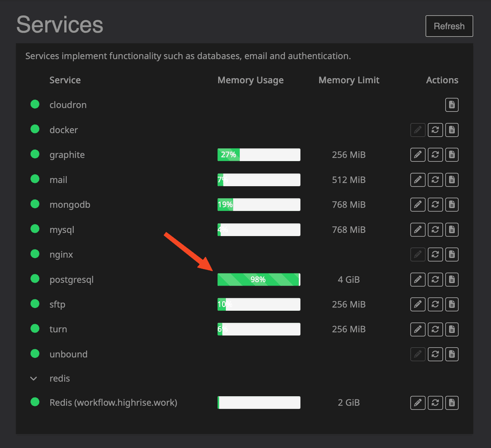Screen dimensions: 491x448
Task: Open graphite service logs
Action: pos(452,155)
